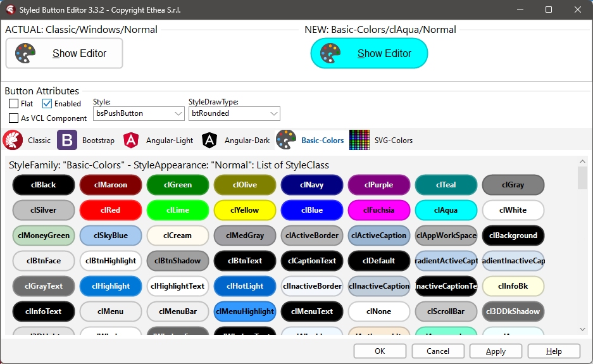
Task: Choose the clGreen style swatch
Action: [x=178, y=185]
